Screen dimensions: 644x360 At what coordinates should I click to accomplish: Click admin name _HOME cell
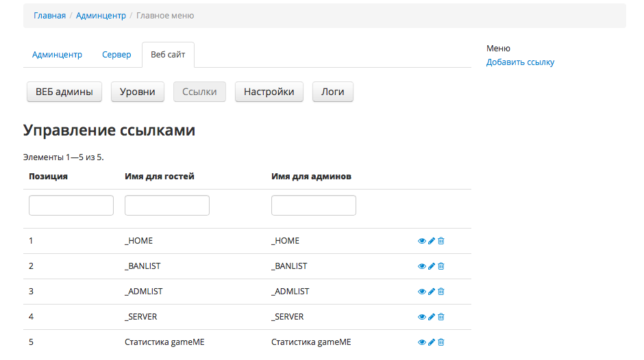(286, 241)
